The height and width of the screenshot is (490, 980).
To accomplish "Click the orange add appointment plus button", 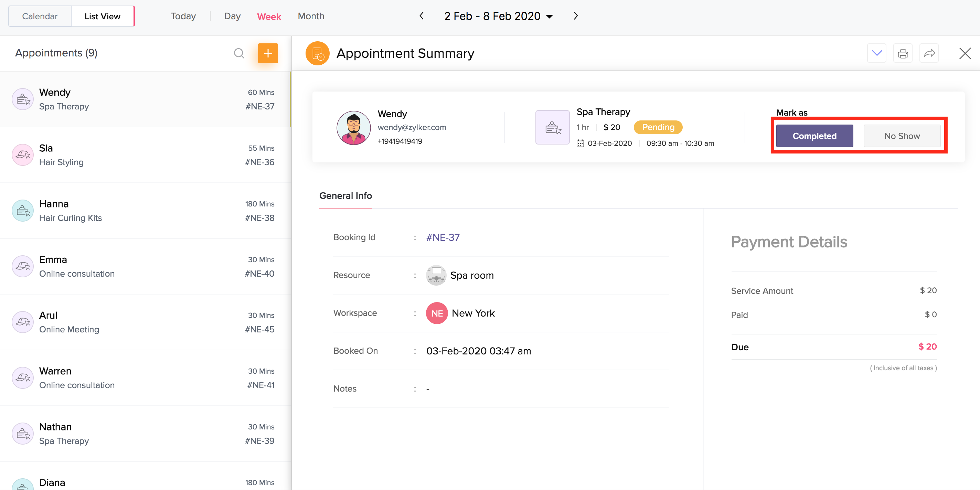I will pyautogui.click(x=268, y=53).
